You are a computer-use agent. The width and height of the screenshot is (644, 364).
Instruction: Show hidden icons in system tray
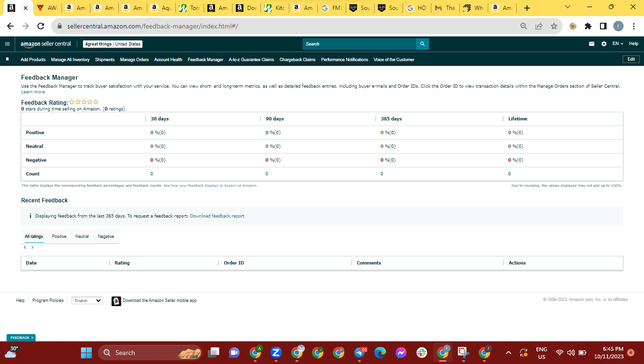coord(509,353)
